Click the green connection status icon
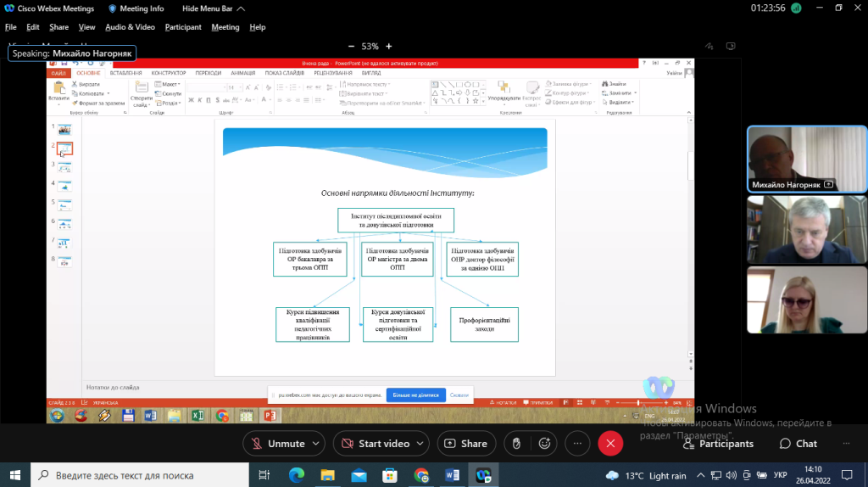868x487 pixels. tap(795, 8)
